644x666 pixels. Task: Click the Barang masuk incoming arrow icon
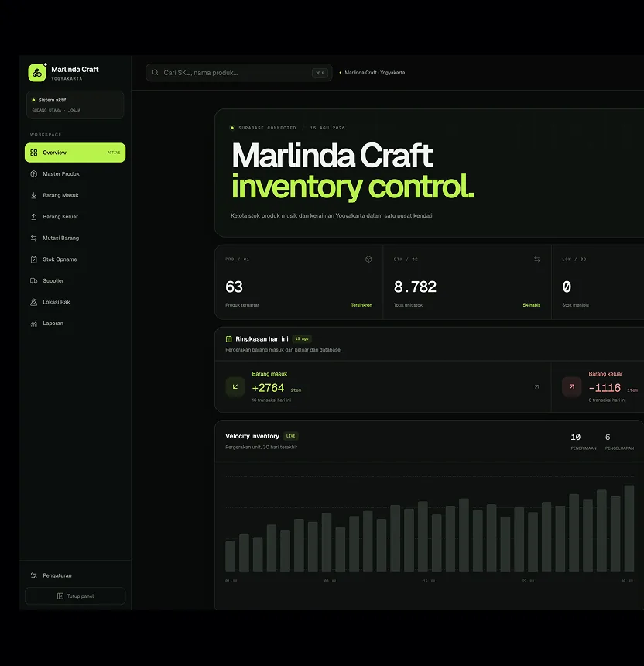(x=235, y=387)
